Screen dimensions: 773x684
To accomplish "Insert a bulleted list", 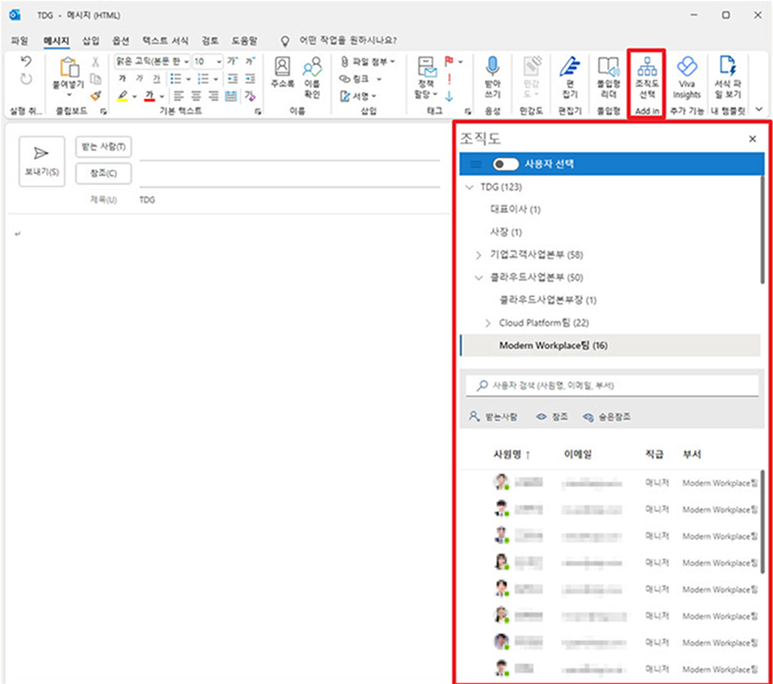I will point(176,78).
